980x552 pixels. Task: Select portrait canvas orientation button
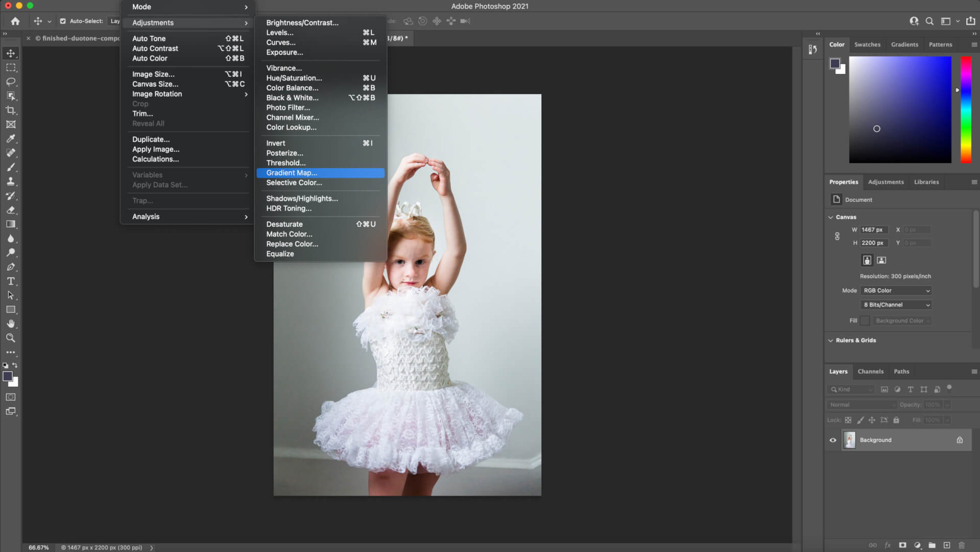pyautogui.click(x=867, y=260)
